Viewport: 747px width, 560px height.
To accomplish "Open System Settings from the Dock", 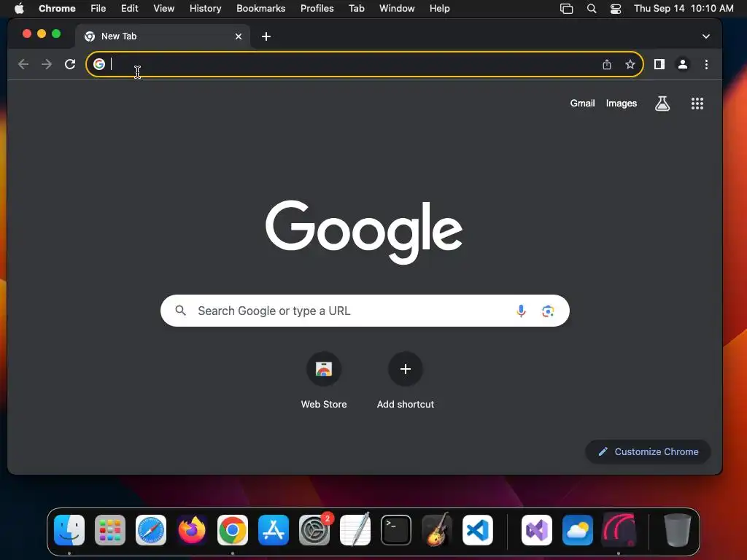I will tap(314, 530).
